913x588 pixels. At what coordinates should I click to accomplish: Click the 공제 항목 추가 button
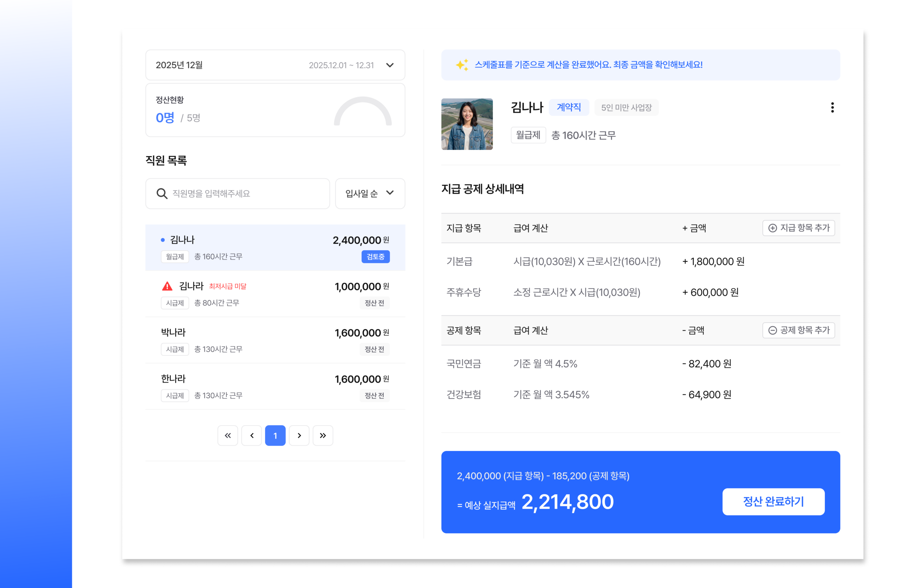(x=798, y=330)
